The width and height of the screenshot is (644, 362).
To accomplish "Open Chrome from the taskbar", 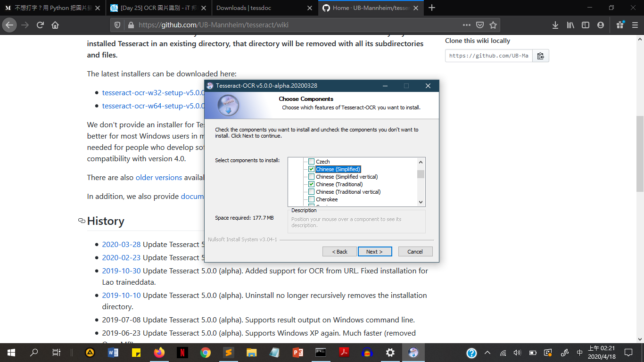I will click(x=205, y=352).
